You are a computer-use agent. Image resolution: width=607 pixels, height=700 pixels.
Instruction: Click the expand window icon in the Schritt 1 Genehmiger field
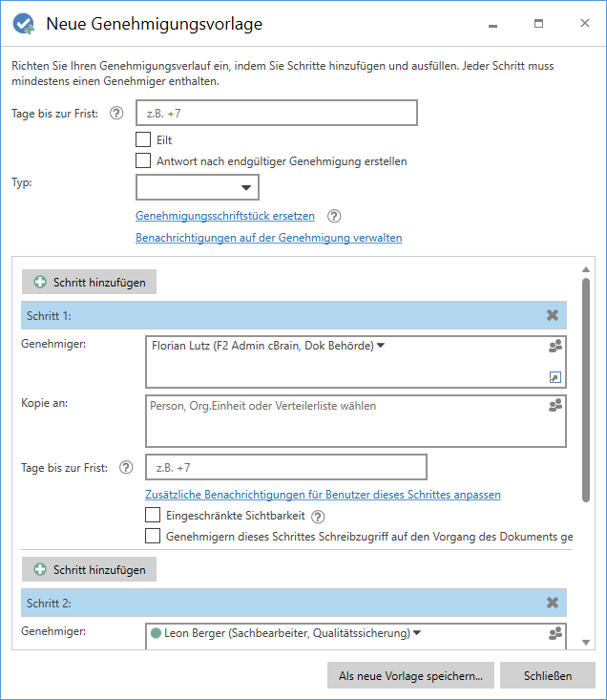coord(555,377)
